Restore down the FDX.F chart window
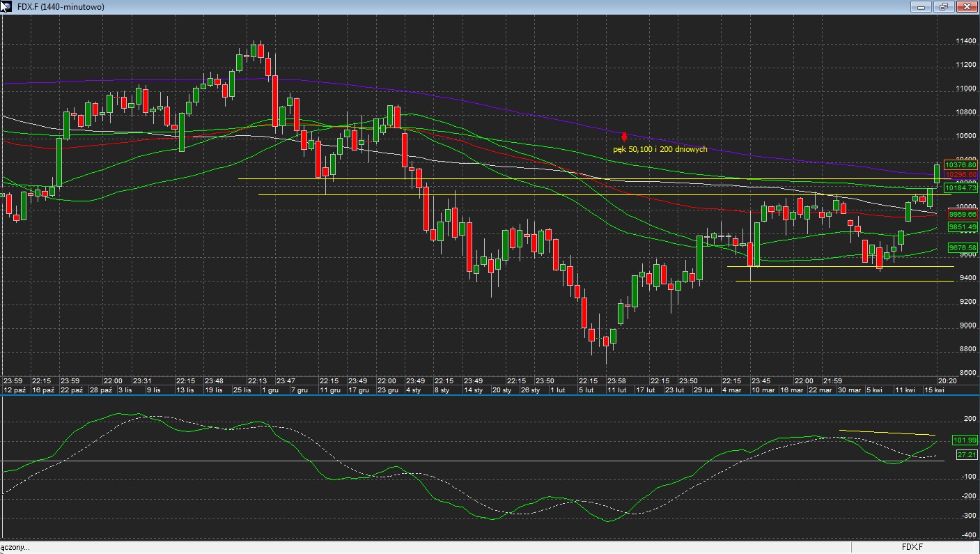The image size is (980, 554). tap(944, 7)
